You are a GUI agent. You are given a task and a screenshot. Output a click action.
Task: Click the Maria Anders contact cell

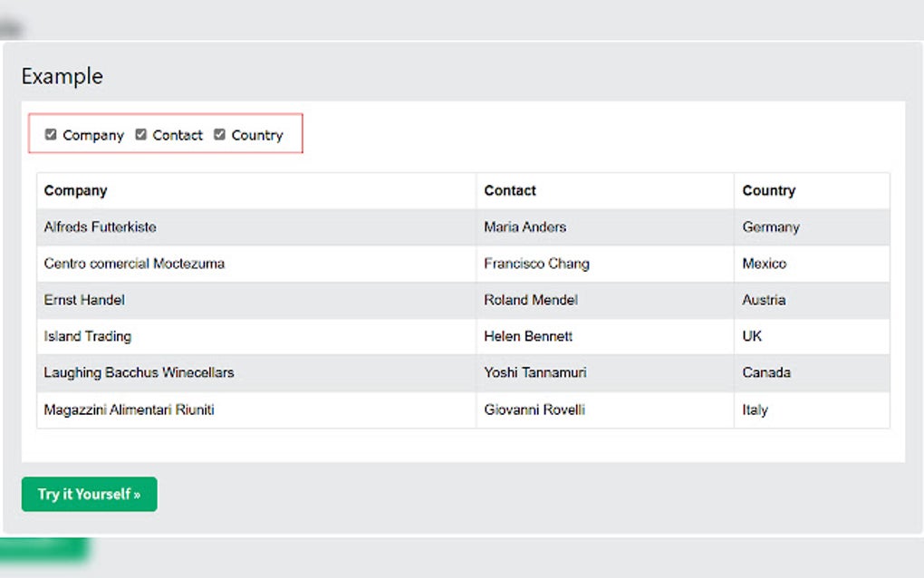525,227
